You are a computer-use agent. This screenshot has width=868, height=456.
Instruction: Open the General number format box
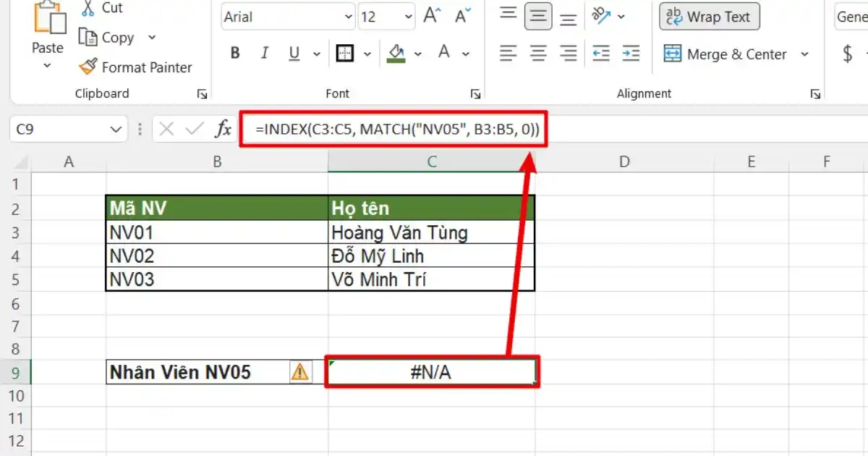click(x=851, y=17)
